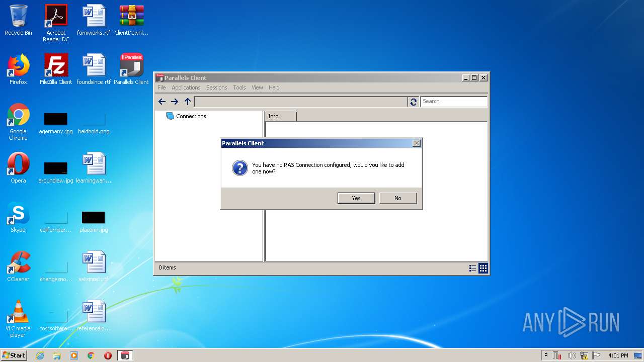This screenshot has height=362, width=644.
Task: Select Parallels Client taskbar button
Action: coord(125,355)
